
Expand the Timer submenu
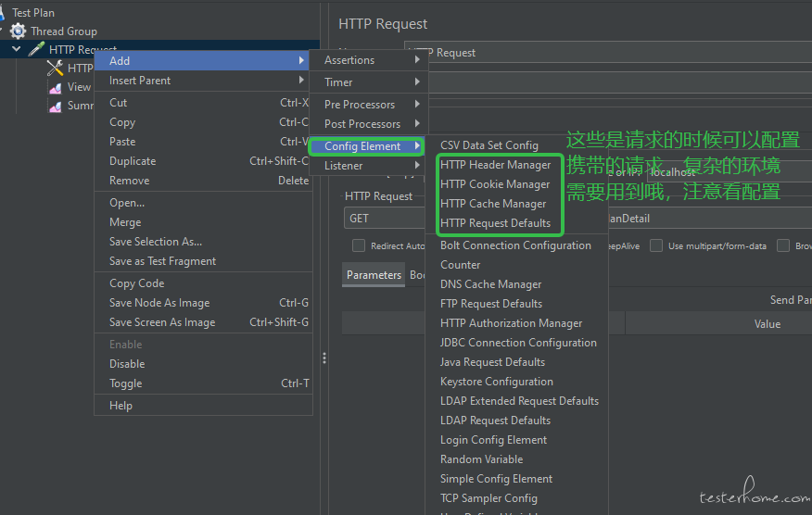[x=368, y=82]
